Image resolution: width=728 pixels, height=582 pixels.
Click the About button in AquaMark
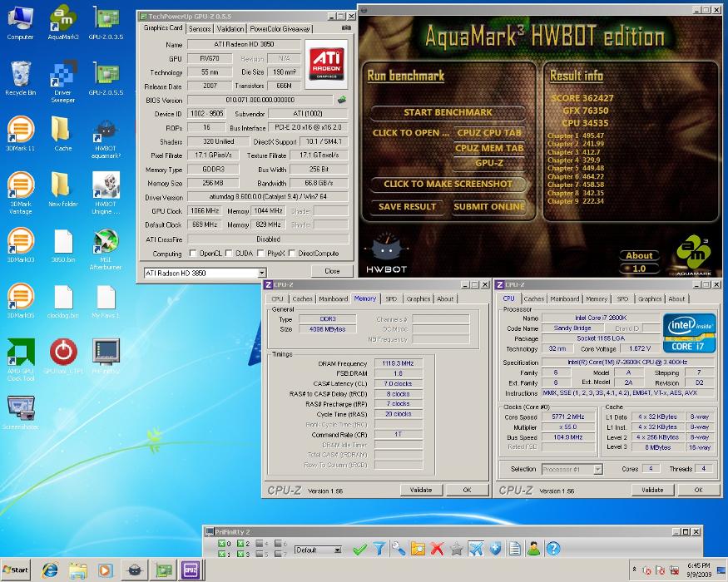point(639,255)
